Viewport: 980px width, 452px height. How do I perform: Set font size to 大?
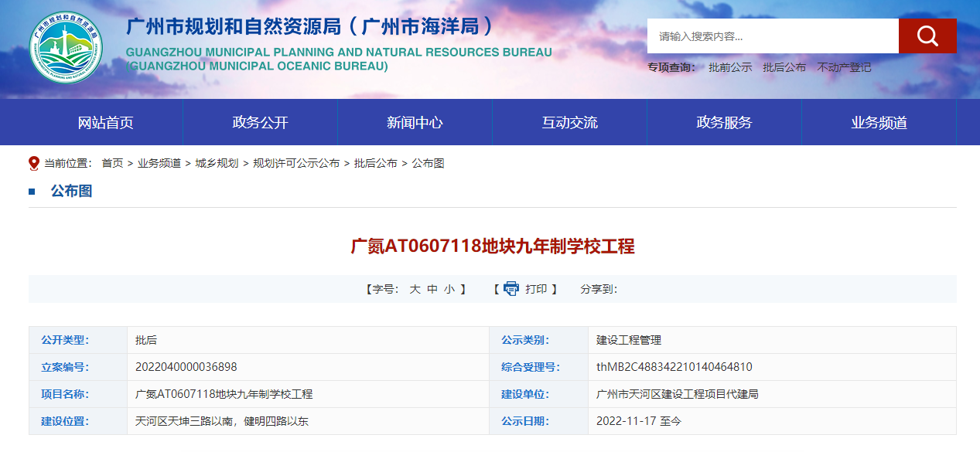pyautogui.click(x=415, y=289)
